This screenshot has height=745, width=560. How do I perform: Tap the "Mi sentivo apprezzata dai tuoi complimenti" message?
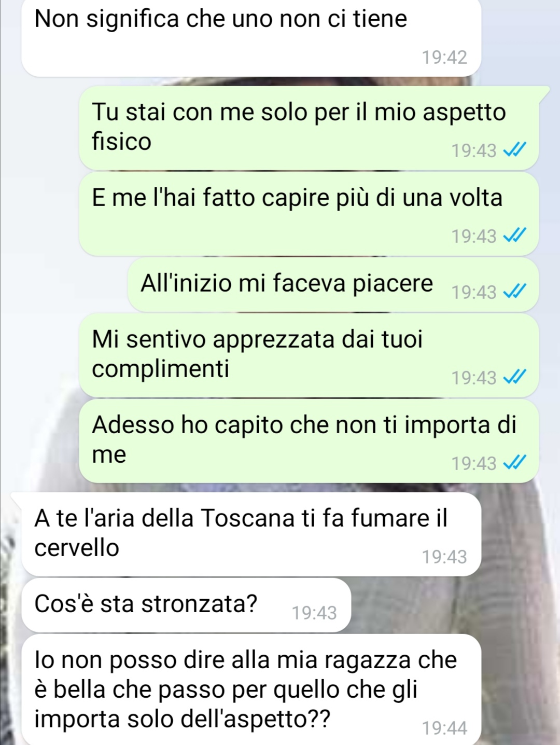click(x=309, y=355)
